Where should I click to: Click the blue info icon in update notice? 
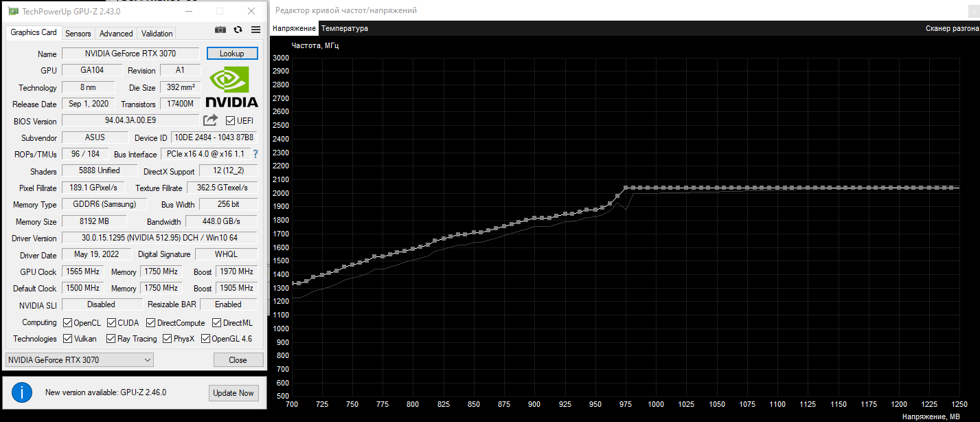point(22,393)
